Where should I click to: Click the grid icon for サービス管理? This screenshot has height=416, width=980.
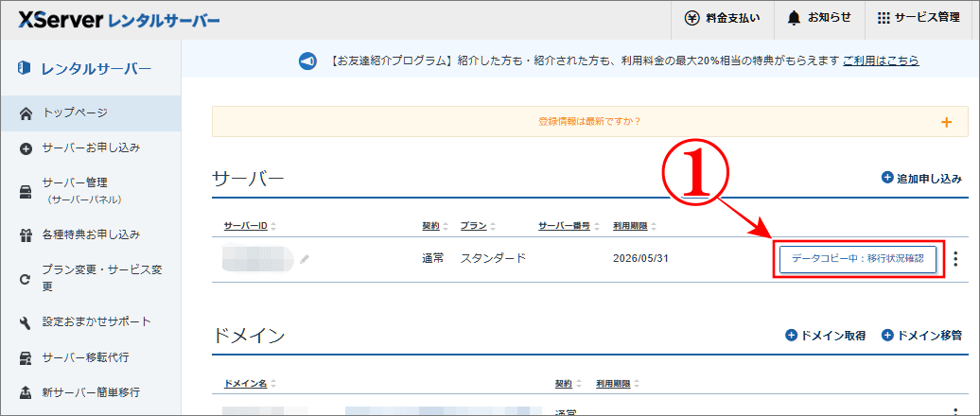click(x=884, y=18)
